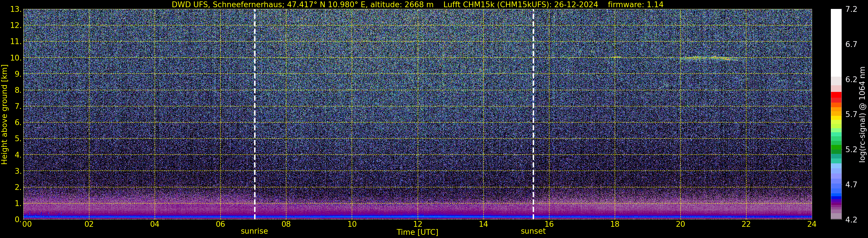868x238 pixels.
Task: Click the "06" tick on the time axis
Action: [x=220, y=224]
